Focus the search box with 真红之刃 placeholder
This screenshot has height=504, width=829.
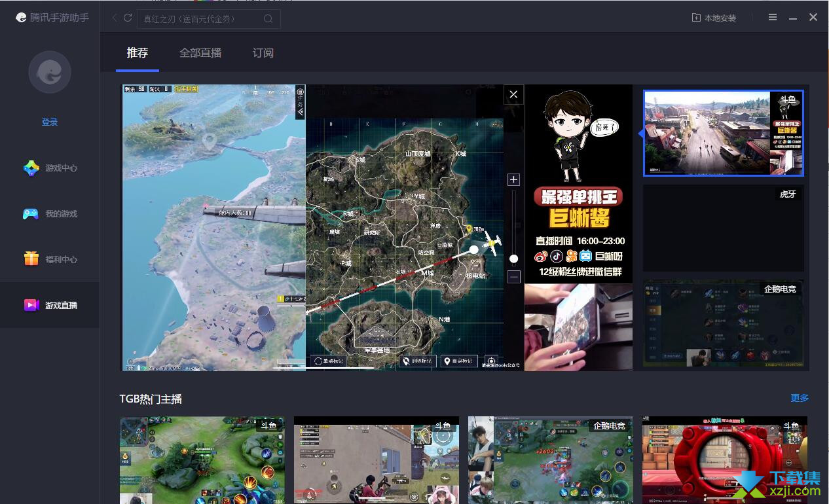(209, 18)
